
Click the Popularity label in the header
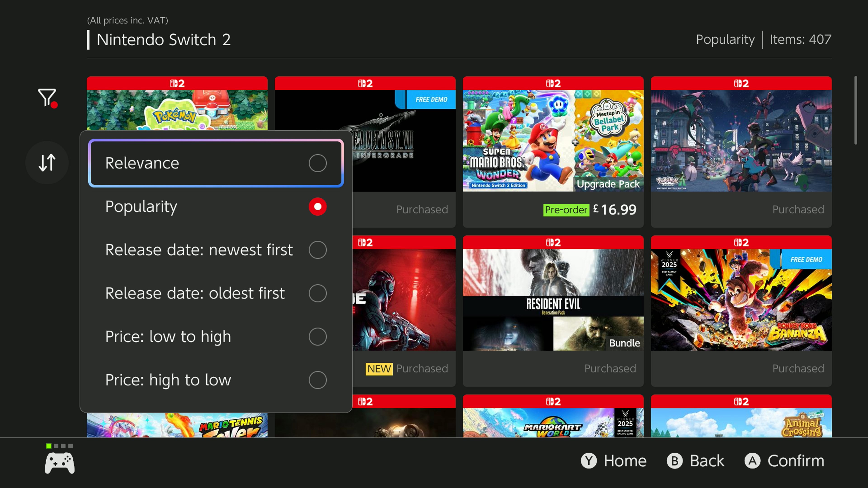pos(725,40)
